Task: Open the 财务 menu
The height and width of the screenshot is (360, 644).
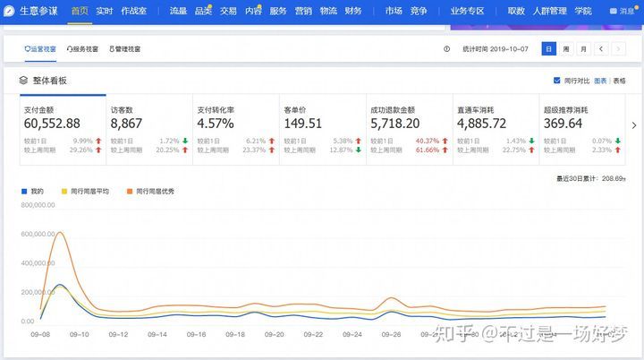Action: tap(353, 11)
